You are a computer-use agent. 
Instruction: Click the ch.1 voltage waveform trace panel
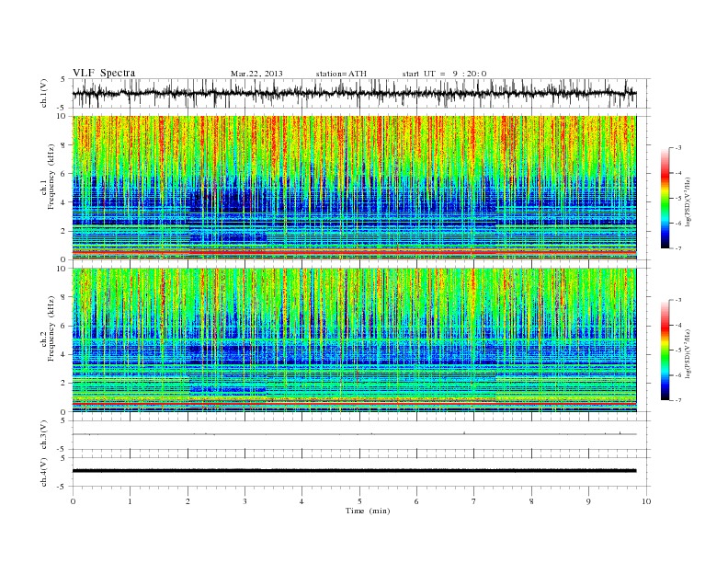360,93
